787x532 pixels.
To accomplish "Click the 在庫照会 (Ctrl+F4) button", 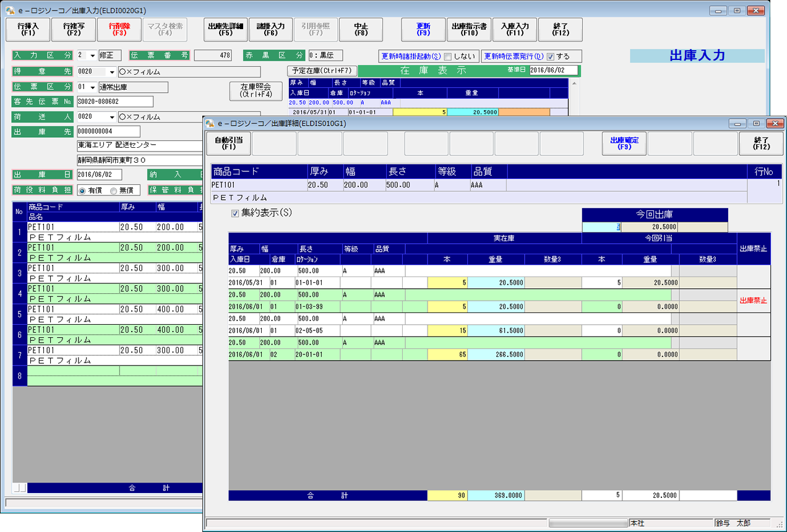I will (256, 91).
